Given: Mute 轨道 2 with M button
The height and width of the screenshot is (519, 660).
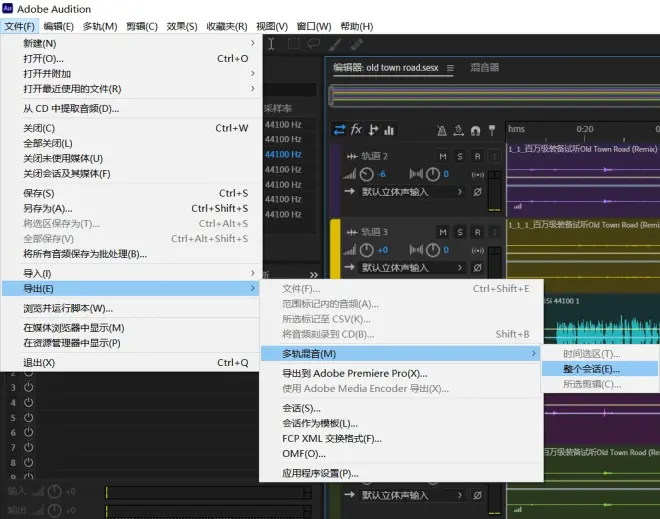Looking at the screenshot, I should click(x=443, y=157).
